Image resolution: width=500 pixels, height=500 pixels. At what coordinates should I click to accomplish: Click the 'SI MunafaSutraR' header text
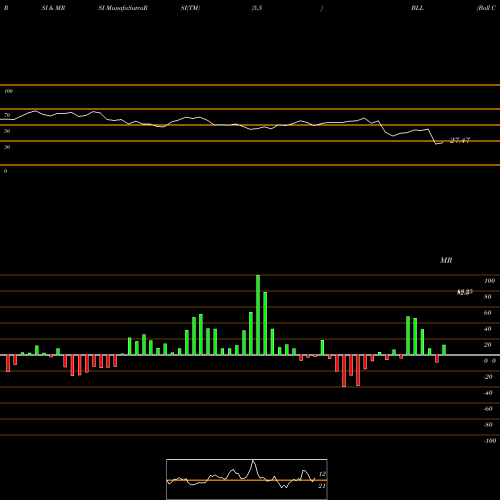(x=123, y=8)
